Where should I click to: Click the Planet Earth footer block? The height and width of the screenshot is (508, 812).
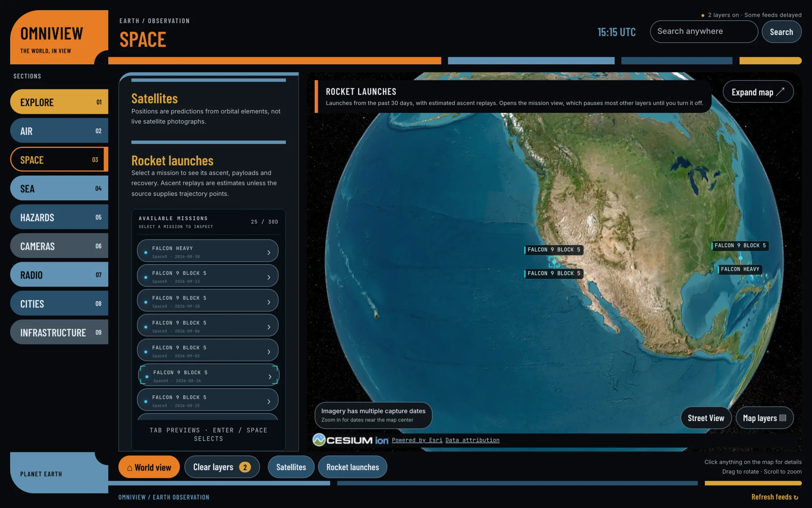point(59,473)
